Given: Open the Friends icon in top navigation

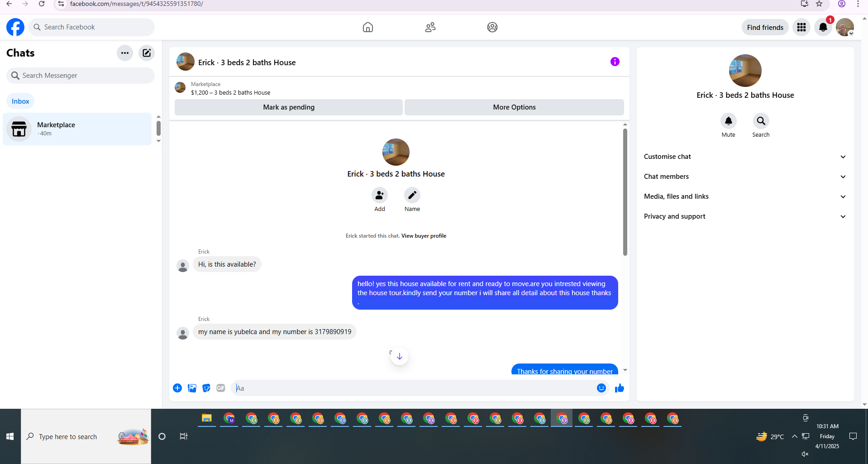Looking at the screenshot, I should coord(430,27).
